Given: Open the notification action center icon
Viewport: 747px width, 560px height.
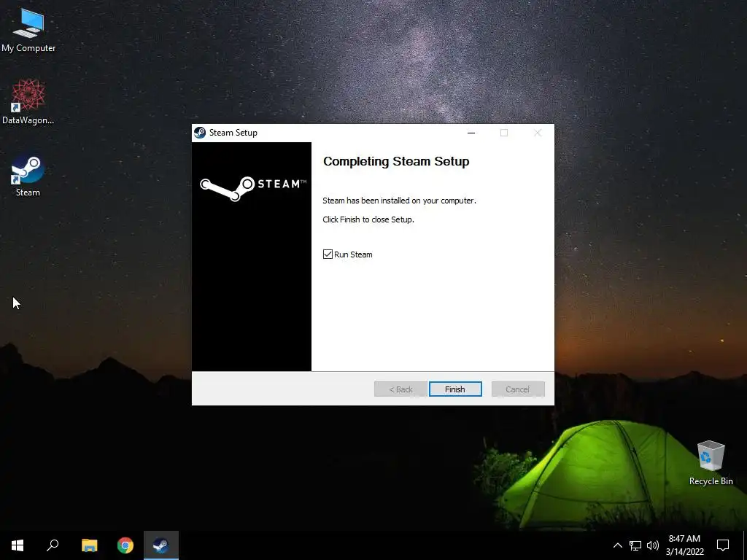Looking at the screenshot, I should [723, 545].
